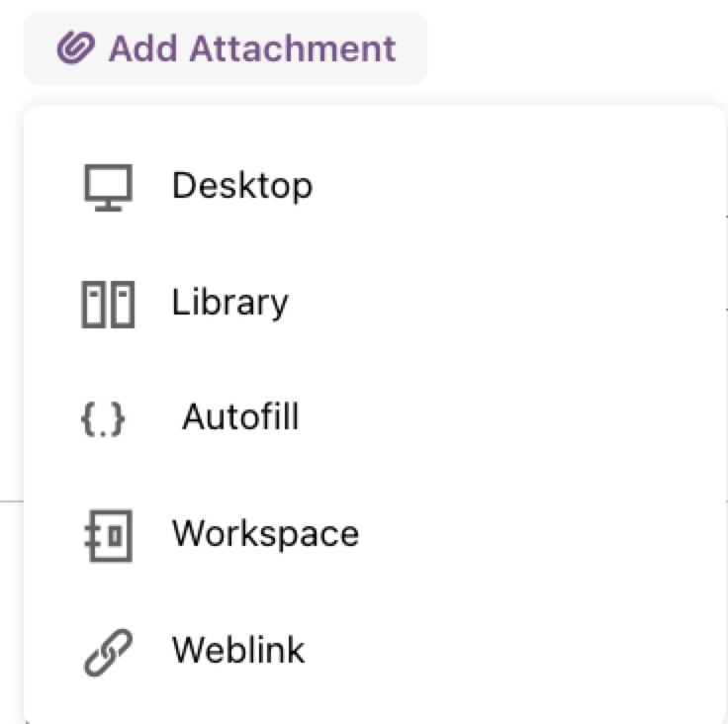Select Desktop from the attachment menu
Image resolution: width=728 pixels, height=724 pixels.
coord(375,186)
